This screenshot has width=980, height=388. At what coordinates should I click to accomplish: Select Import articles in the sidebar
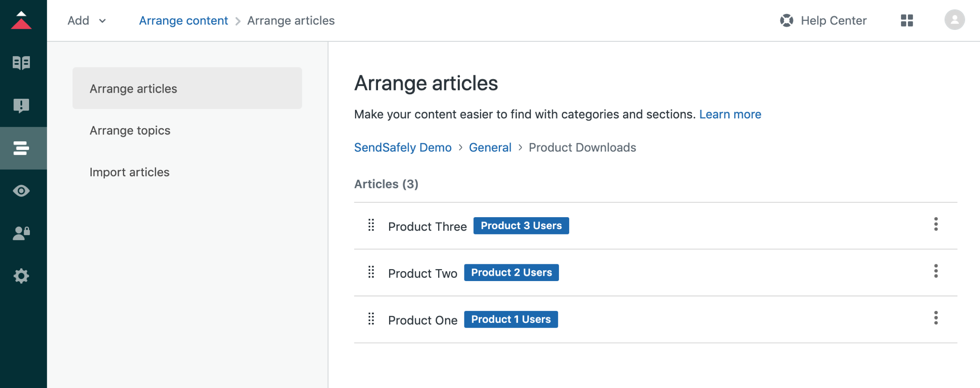129,172
